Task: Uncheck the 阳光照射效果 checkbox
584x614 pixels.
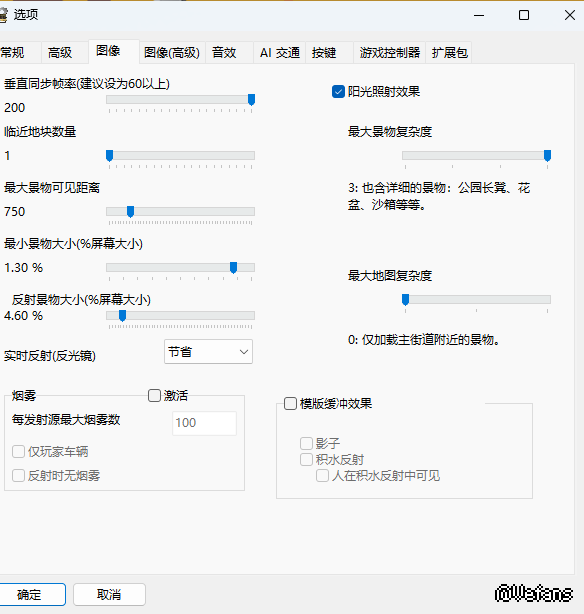Action: [x=338, y=92]
